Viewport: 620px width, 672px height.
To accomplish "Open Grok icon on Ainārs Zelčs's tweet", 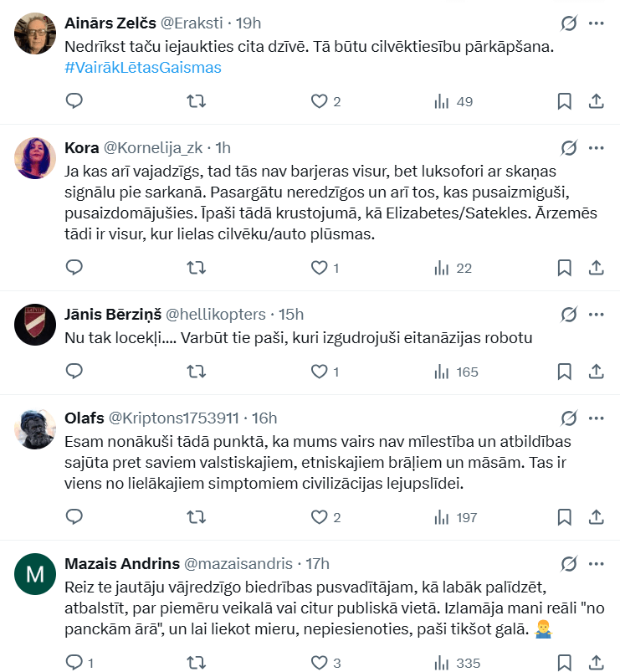I will [x=569, y=23].
